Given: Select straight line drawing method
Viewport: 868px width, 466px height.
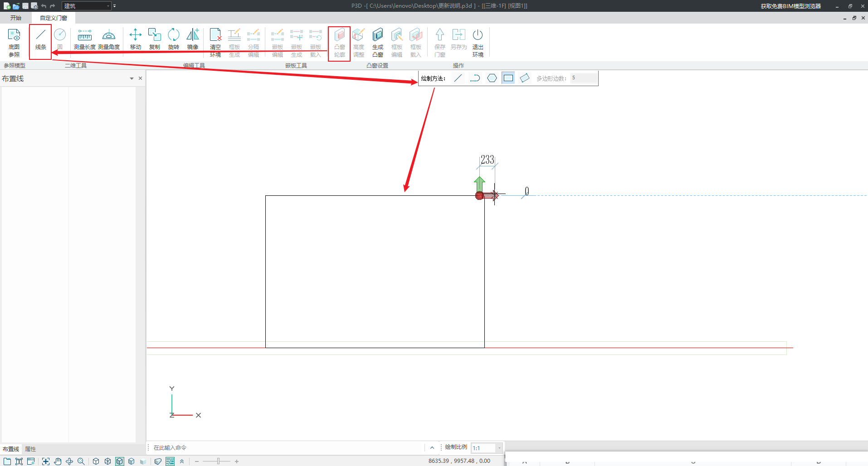Looking at the screenshot, I should (458, 78).
